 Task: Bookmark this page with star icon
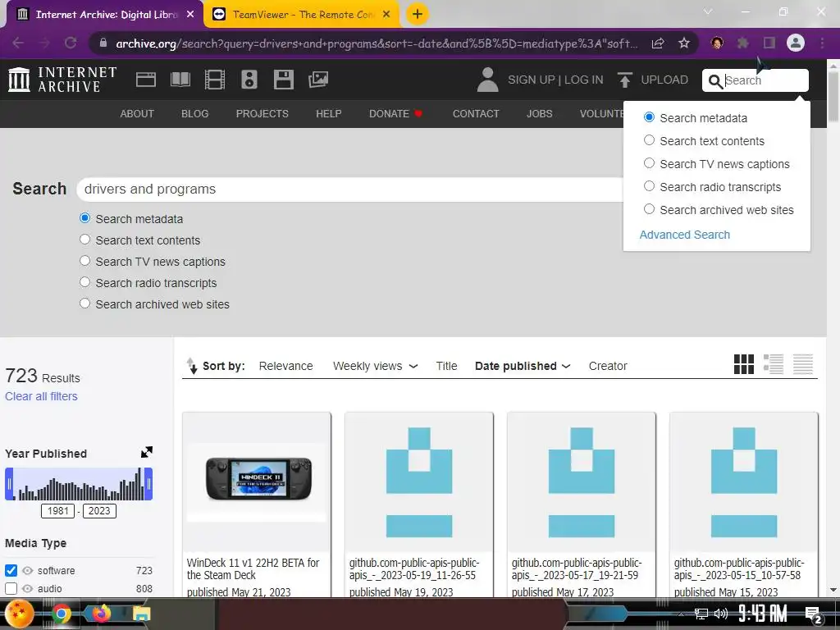[x=684, y=43]
